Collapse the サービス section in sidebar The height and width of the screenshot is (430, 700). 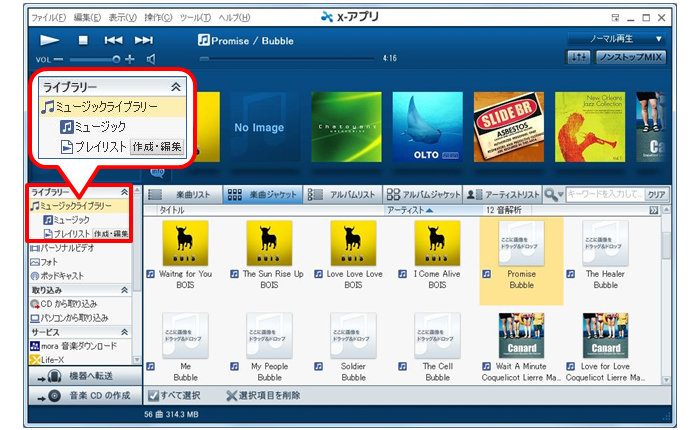(124, 331)
